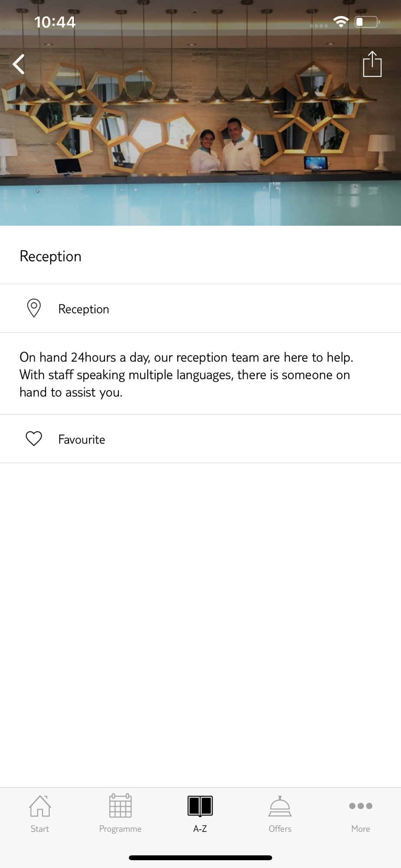Switch to the Offers tab label
This screenshot has width=401, height=868.
click(280, 829)
